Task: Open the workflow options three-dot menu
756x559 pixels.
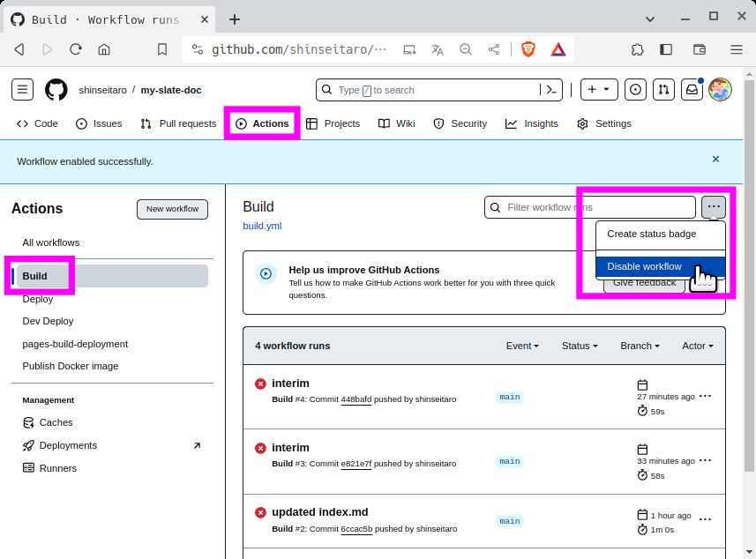Action: coord(714,206)
